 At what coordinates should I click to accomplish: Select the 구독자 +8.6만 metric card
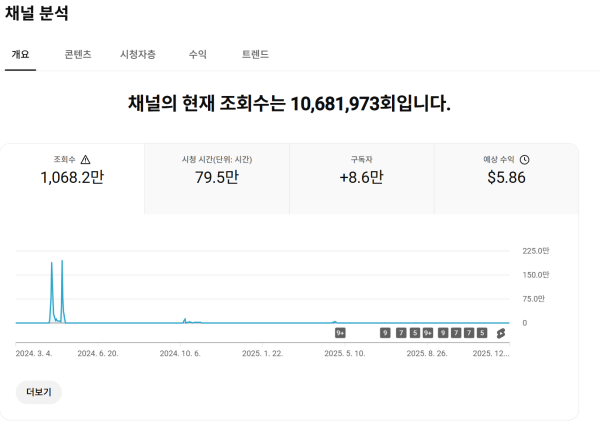[x=361, y=177]
